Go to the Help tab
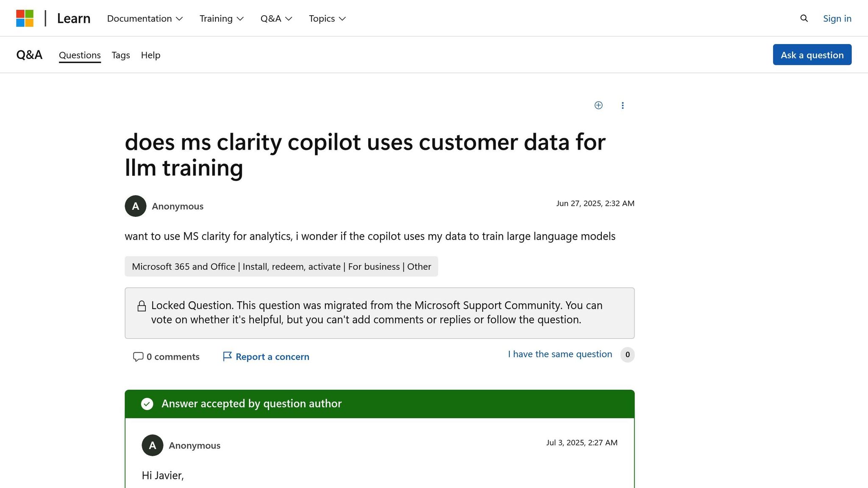This screenshot has height=488, width=868. click(x=150, y=55)
